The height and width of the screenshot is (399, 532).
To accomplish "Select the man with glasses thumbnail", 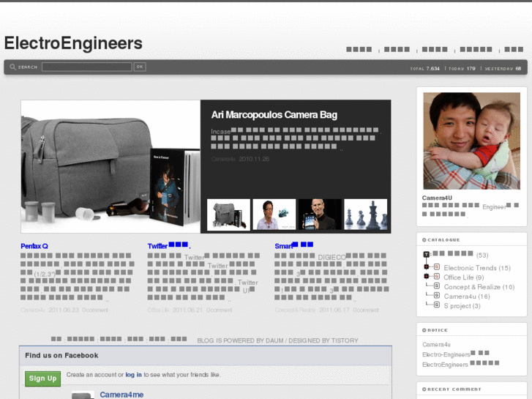I will 274,215.
